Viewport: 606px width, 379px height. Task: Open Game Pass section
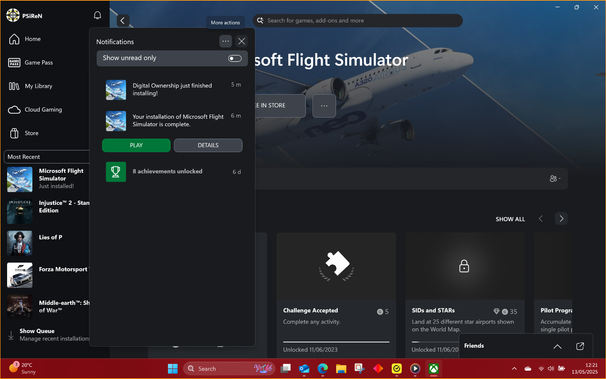pyautogui.click(x=39, y=63)
